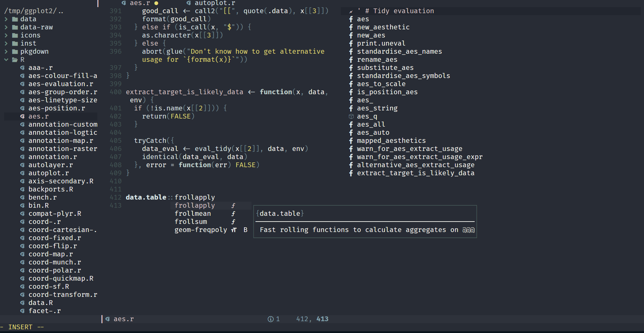
Task: Click the info diagnostics icon in statusline
Action: [x=270, y=319]
